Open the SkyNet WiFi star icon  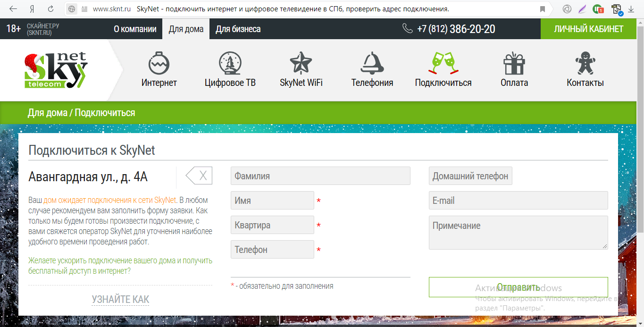tap(301, 63)
